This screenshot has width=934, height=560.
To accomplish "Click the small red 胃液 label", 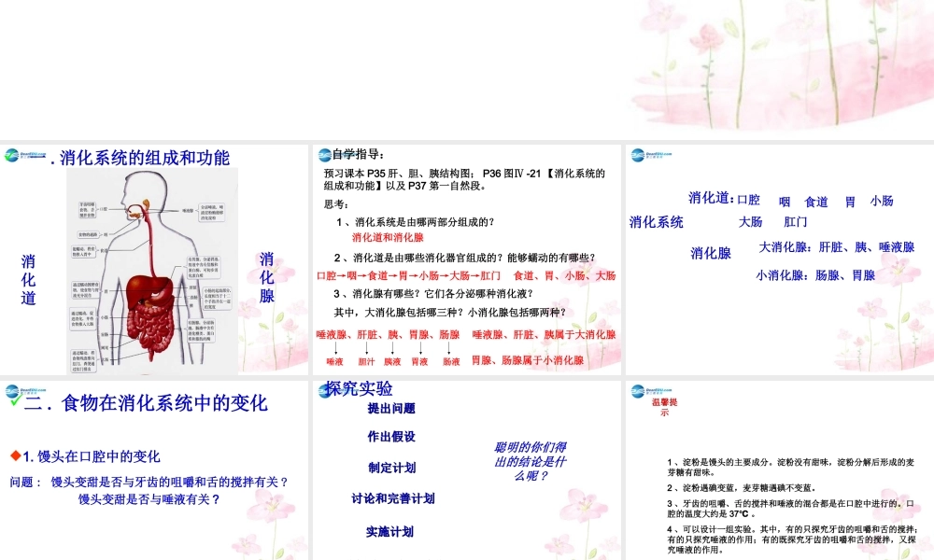I will (x=419, y=362).
